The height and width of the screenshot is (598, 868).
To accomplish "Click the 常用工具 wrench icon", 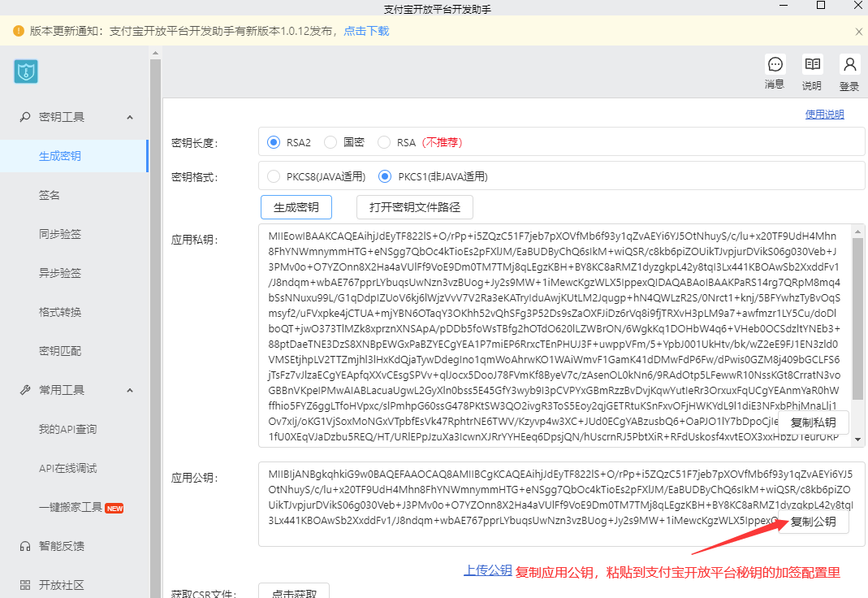I will click(25, 390).
